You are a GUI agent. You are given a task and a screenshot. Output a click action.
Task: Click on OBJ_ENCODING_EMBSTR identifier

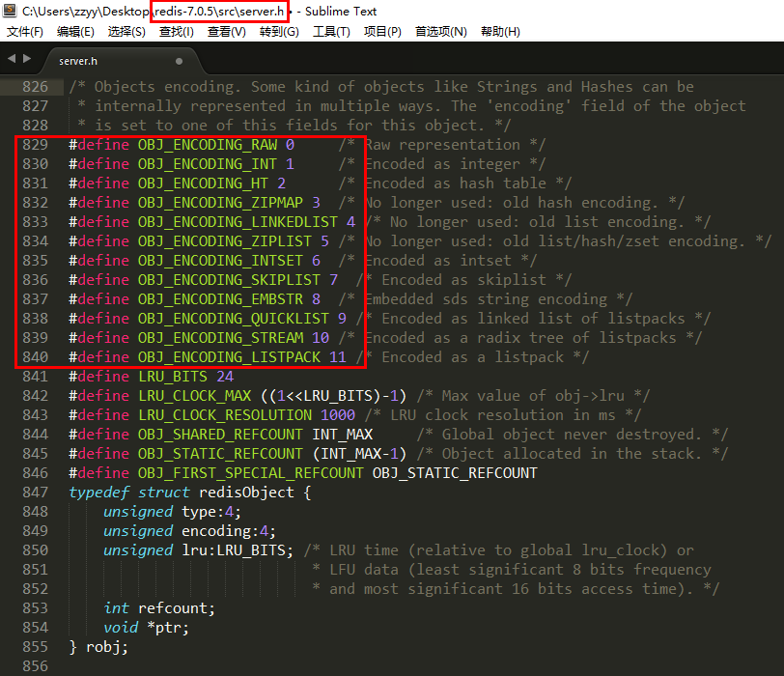click(x=220, y=299)
